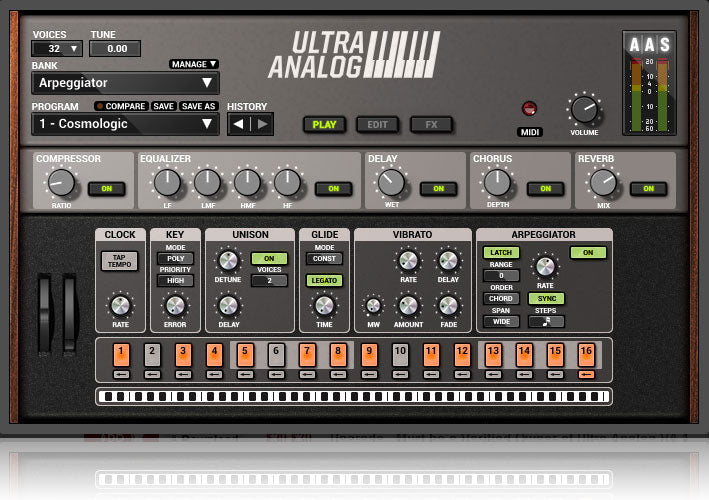Click the Chorus DEPTH knob
This screenshot has width=709, height=500.
[x=497, y=183]
